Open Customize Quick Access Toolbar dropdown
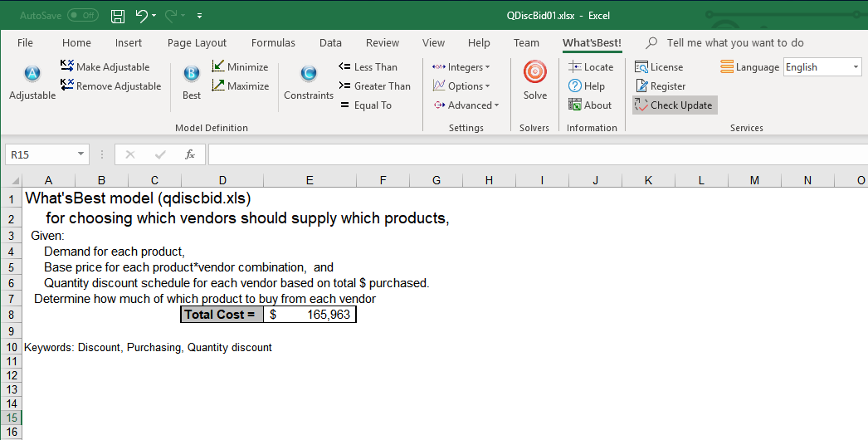 (199, 16)
